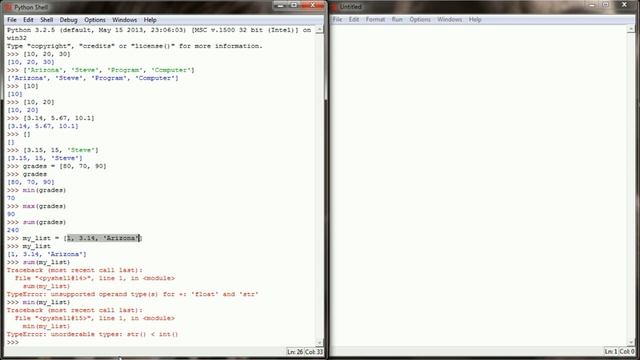Viewport: 640px width, 360px height.
Task: Click the Untitled window title bar icon
Action: click(x=334, y=7)
